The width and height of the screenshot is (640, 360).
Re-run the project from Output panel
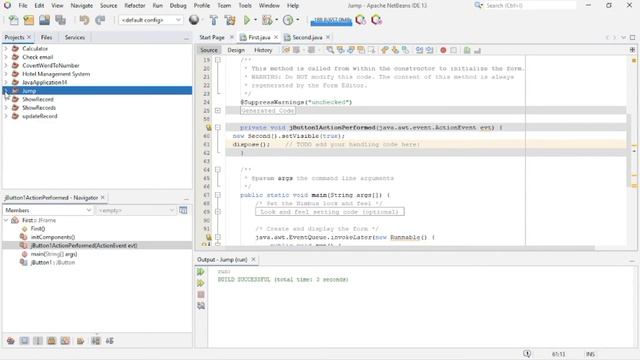201,272
